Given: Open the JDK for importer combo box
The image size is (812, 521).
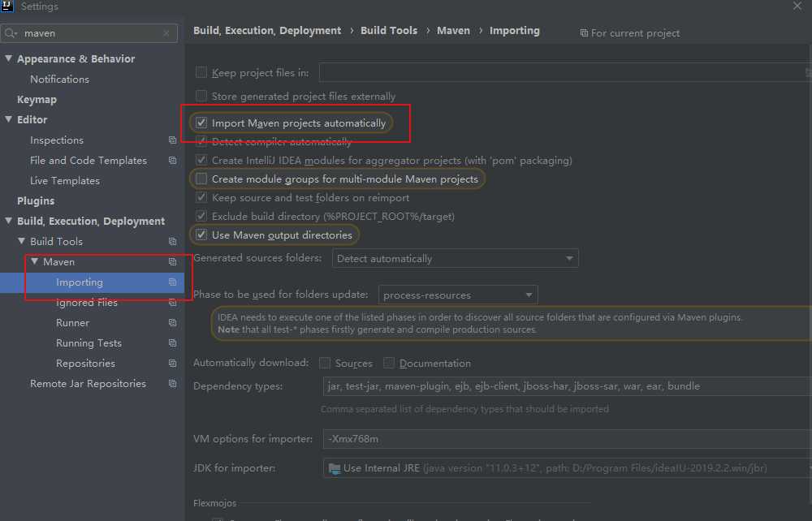Looking at the screenshot, I should coord(567,468).
